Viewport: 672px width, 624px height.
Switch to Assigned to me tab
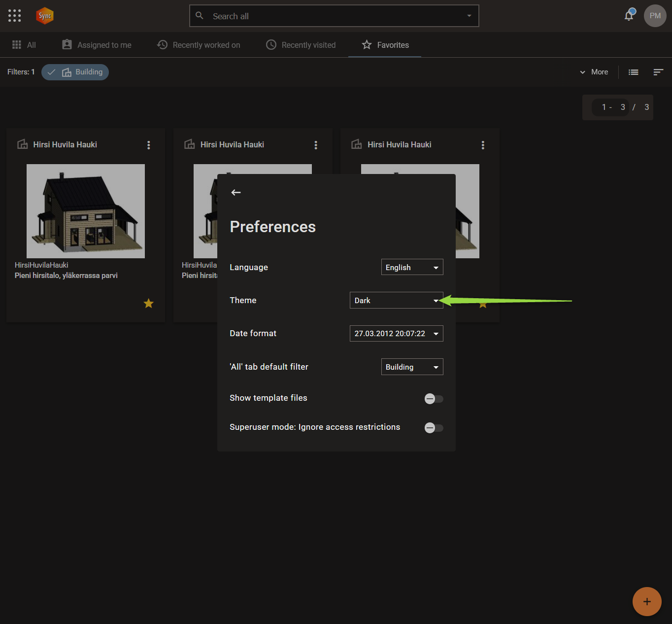97,45
